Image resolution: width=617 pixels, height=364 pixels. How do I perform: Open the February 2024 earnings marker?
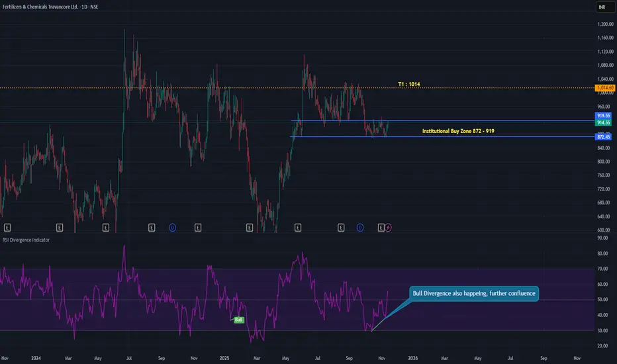(x=60, y=228)
